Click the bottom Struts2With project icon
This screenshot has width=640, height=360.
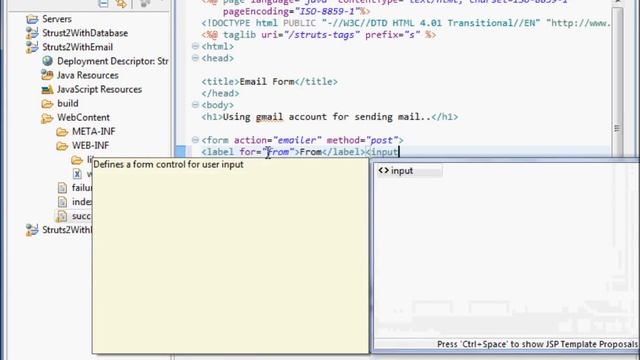(32, 230)
